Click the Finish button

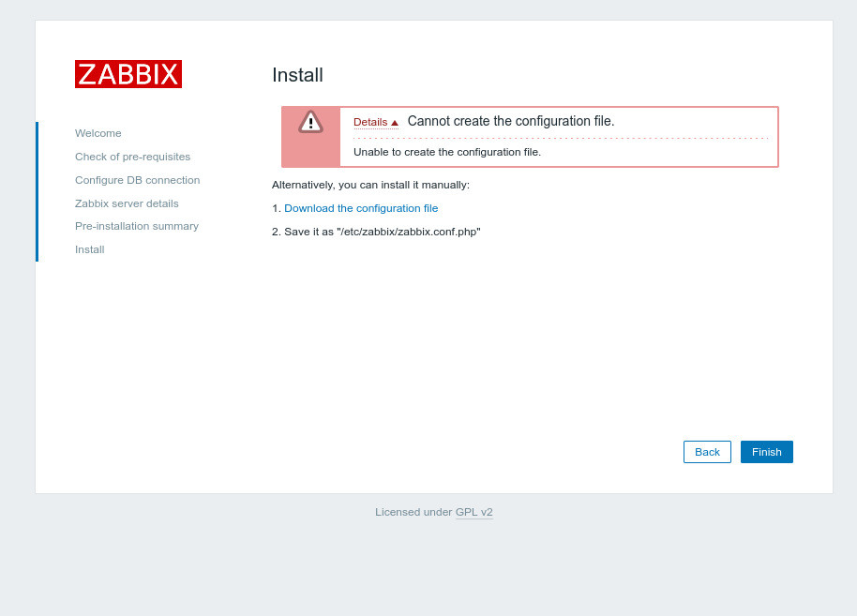click(x=767, y=452)
